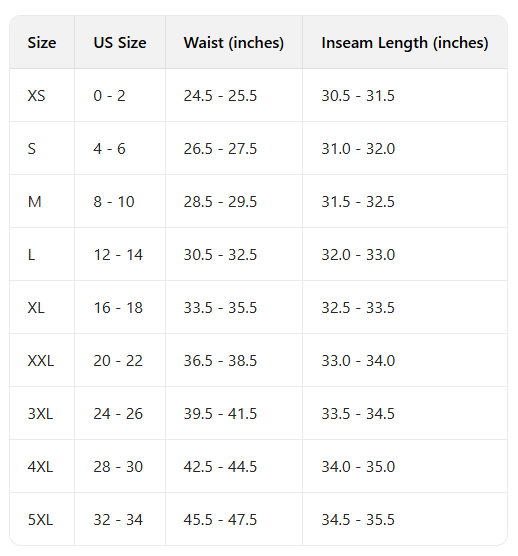Click US size 24 - 26 cell
518x556 pixels.
coord(118,414)
